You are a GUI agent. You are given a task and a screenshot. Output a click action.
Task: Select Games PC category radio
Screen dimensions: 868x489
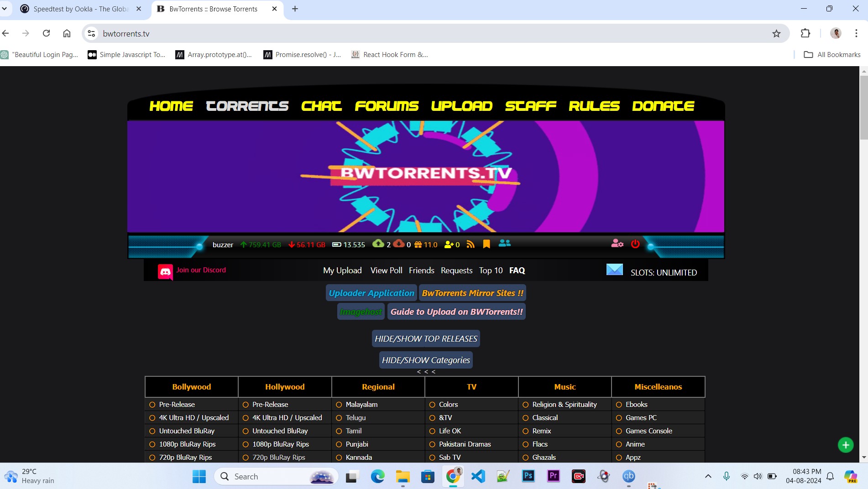pyautogui.click(x=619, y=418)
